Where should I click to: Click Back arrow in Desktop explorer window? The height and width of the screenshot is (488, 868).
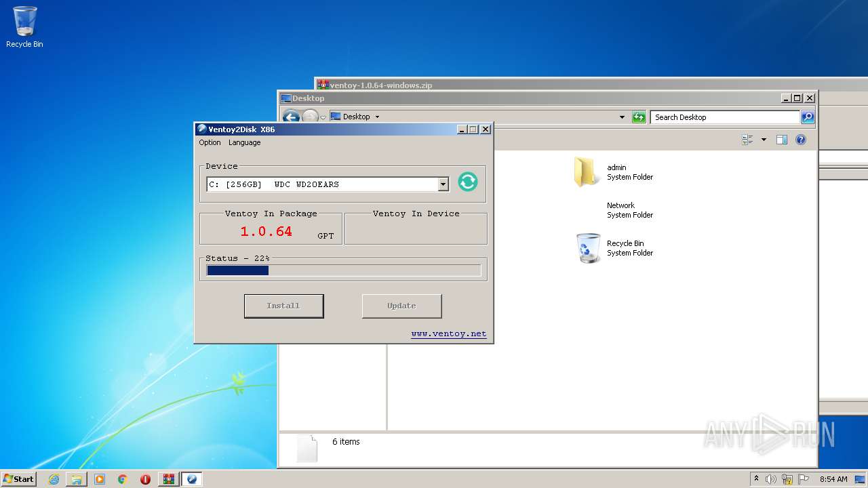point(291,117)
